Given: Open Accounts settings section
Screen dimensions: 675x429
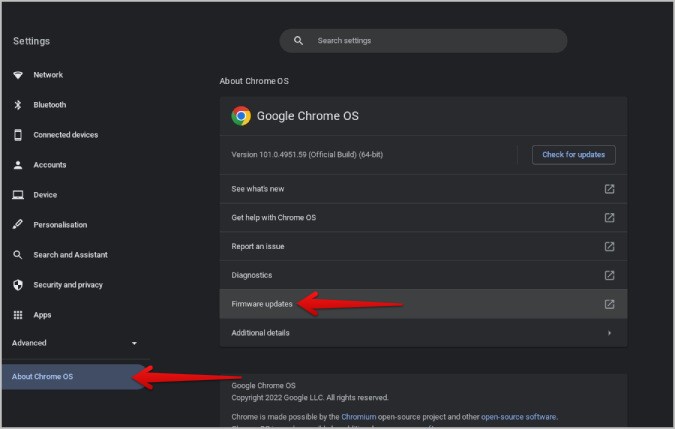Looking at the screenshot, I should [x=50, y=165].
